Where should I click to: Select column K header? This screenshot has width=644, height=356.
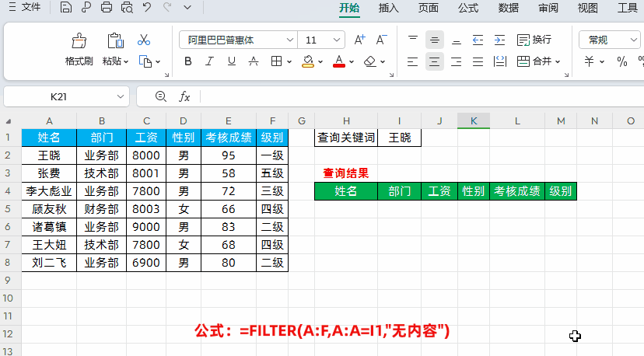click(x=474, y=120)
